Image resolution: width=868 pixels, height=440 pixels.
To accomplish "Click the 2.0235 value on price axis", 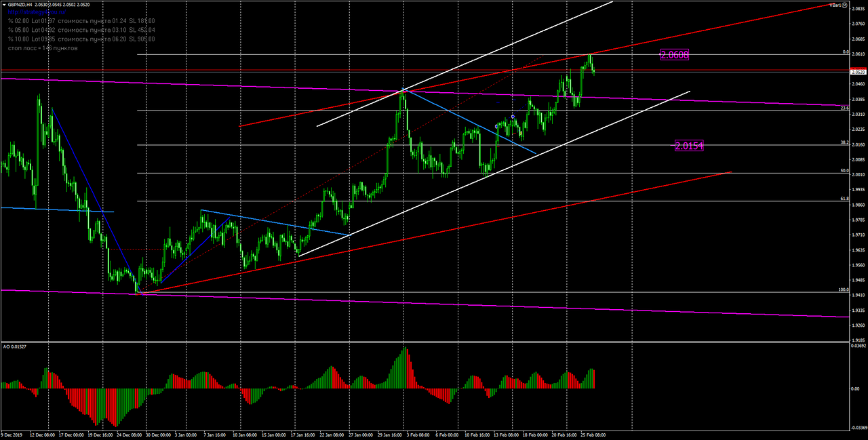I will pos(858,129).
